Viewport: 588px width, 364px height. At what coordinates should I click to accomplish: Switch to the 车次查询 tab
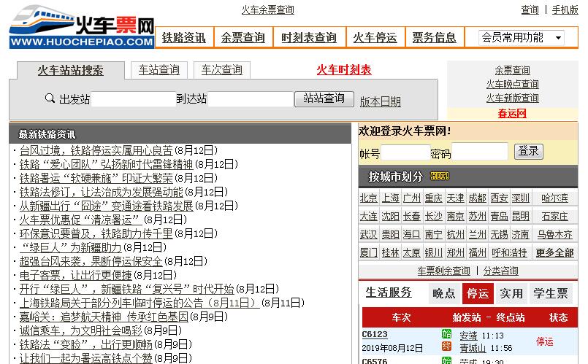point(221,70)
